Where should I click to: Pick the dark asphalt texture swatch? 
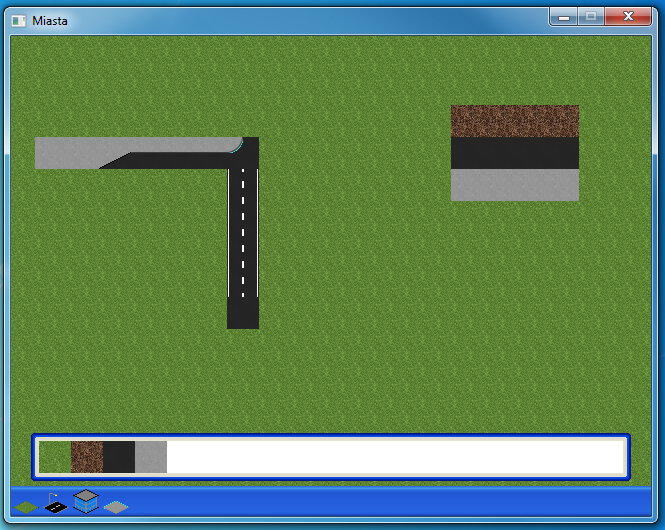point(119,457)
